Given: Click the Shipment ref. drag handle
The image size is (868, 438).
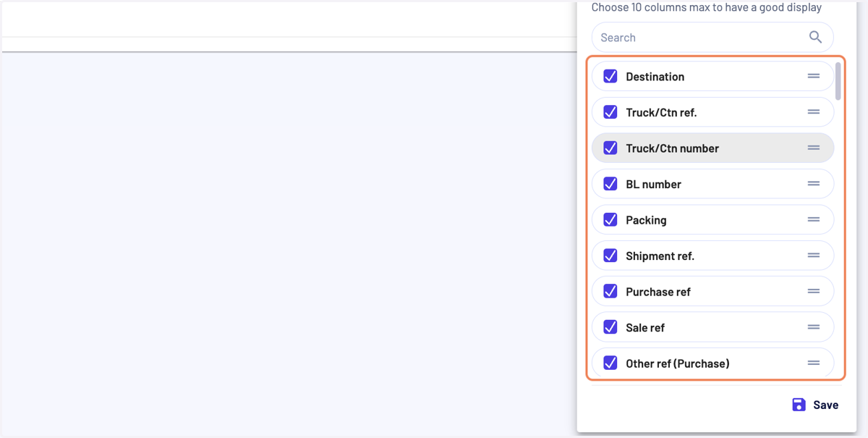Looking at the screenshot, I should [x=814, y=256].
